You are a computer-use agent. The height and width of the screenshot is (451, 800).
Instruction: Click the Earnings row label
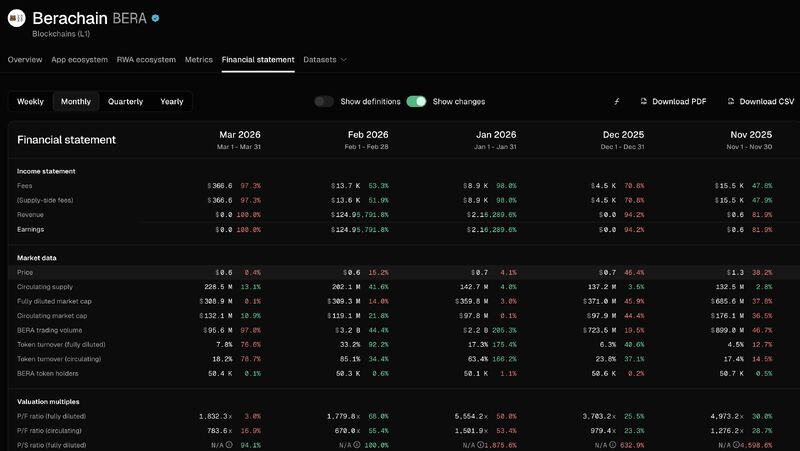tap(31, 230)
